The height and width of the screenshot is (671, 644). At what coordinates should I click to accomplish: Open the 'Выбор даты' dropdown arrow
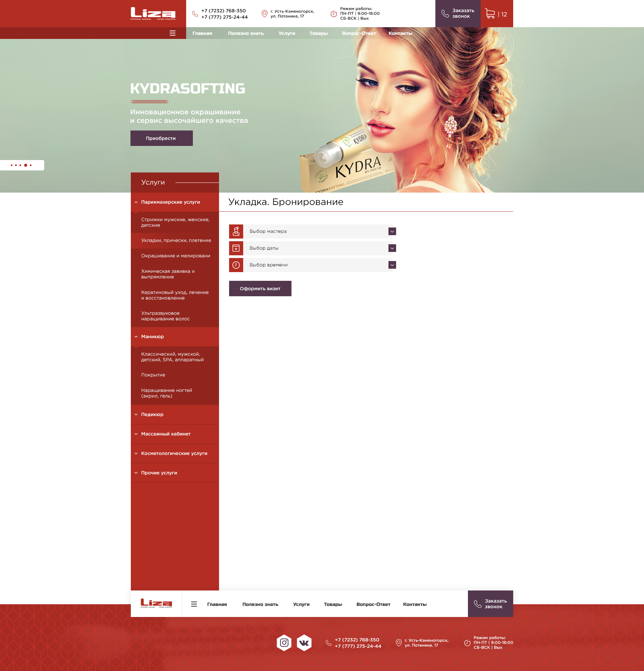click(392, 248)
